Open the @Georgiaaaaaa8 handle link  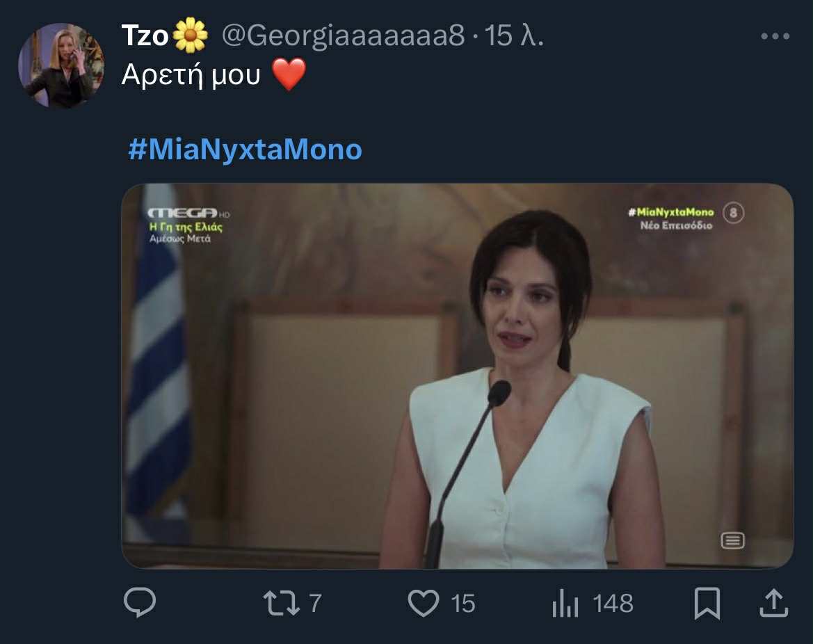[x=342, y=36]
